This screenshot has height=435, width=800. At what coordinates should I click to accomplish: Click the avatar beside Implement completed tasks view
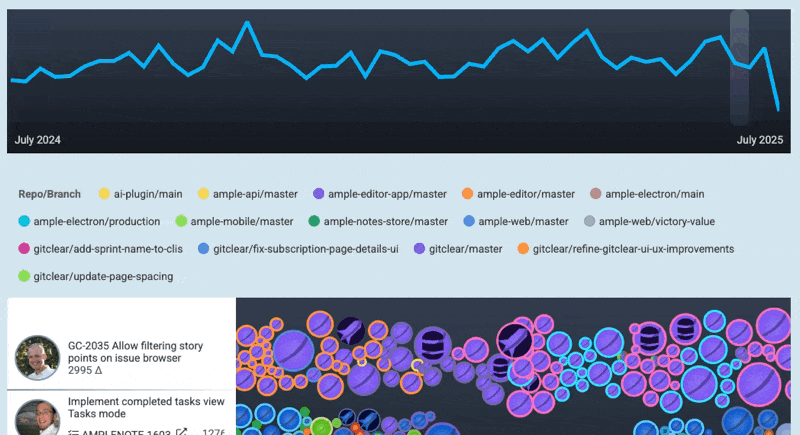pos(37,418)
